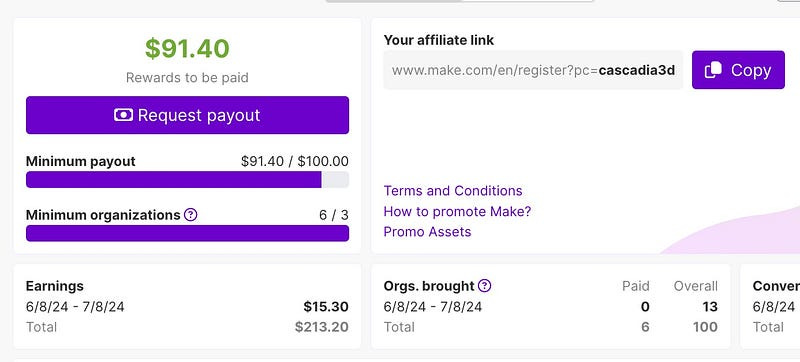Click the Request payout button
Viewport: 800px width, 362px height.
(187, 115)
